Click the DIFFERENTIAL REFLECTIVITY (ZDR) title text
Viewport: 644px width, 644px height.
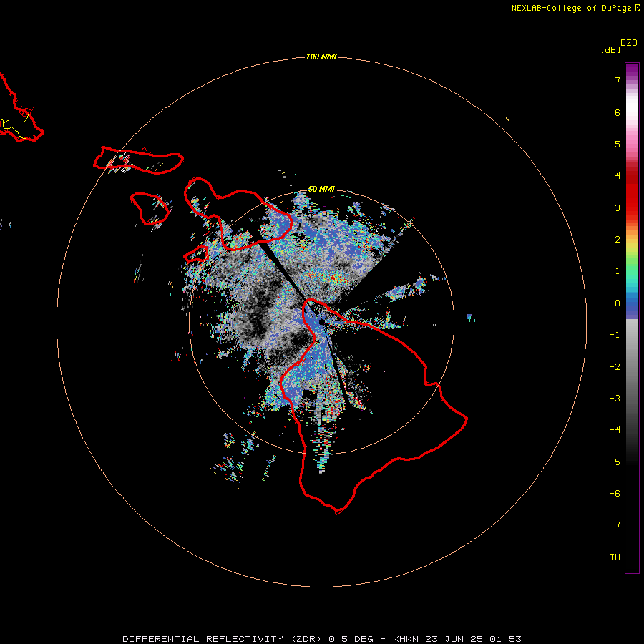223,639
